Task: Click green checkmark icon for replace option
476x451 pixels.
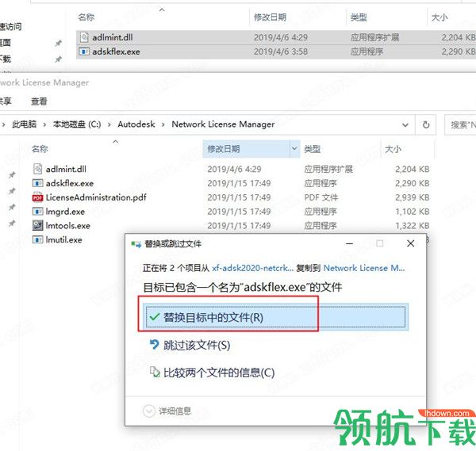Action: (x=155, y=317)
